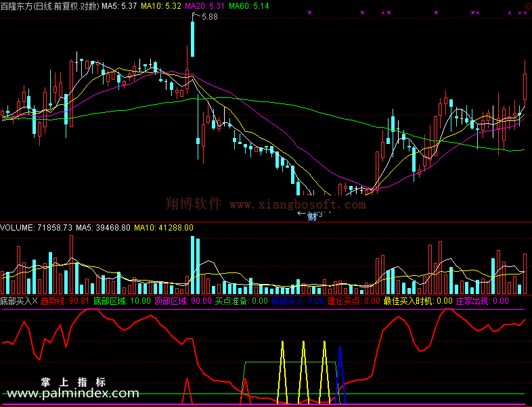Click the MA60: 5.14 legend label
The height and width of the screenshot is (407, 532).
point(248,6)
